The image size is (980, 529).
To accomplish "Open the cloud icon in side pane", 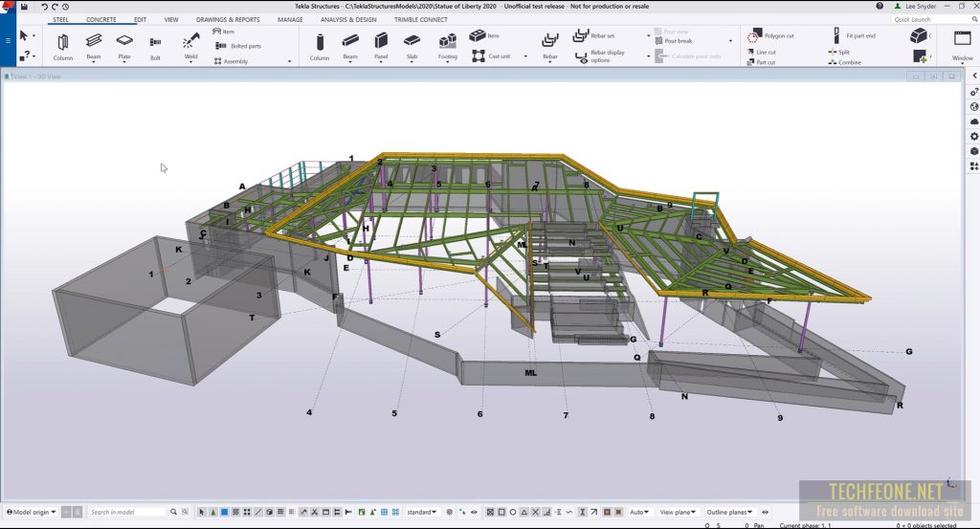I will 974,121.
